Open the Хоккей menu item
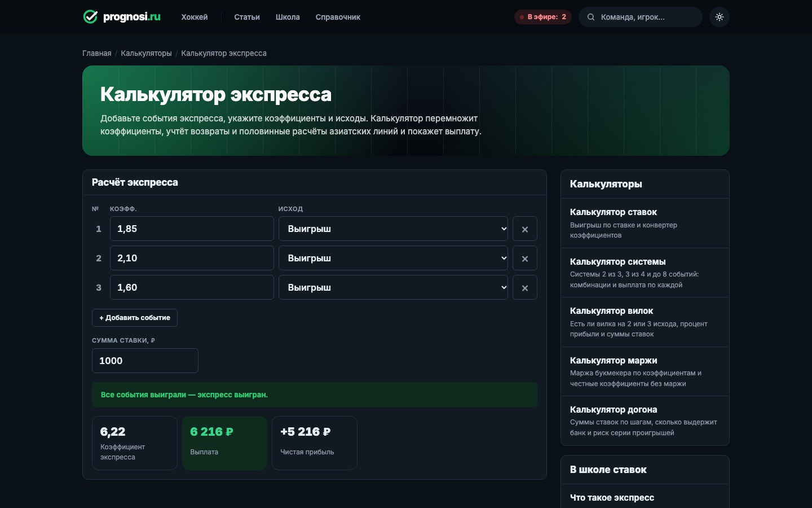 tap(195, 17)
